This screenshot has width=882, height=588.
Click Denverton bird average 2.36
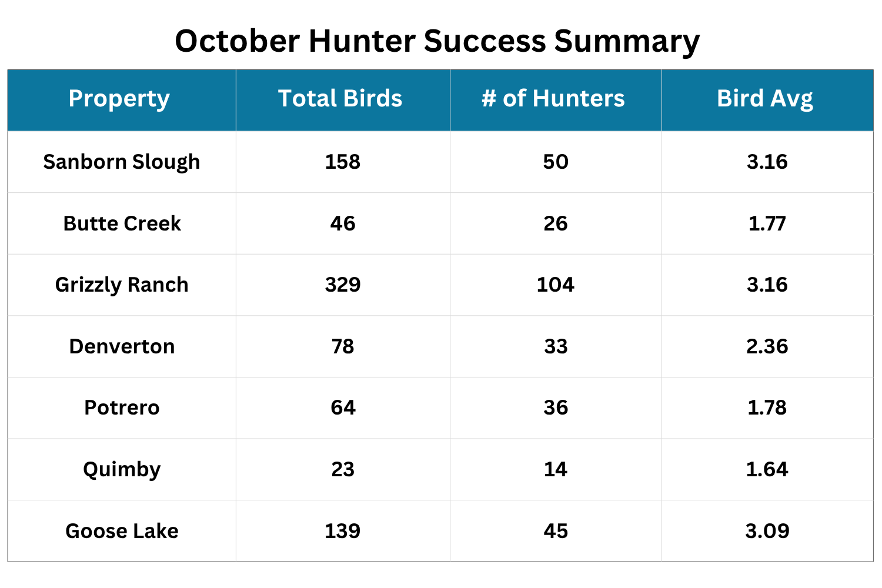pos(767,346)
